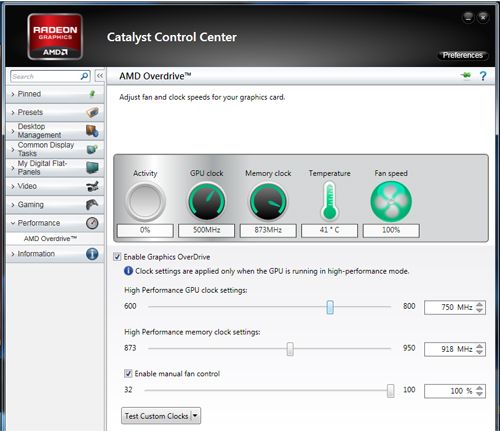Screen dimensions: 500x431
Task: Click the My Digital Flat-Panels monitor icon
Action: click(x=92, y=168)
